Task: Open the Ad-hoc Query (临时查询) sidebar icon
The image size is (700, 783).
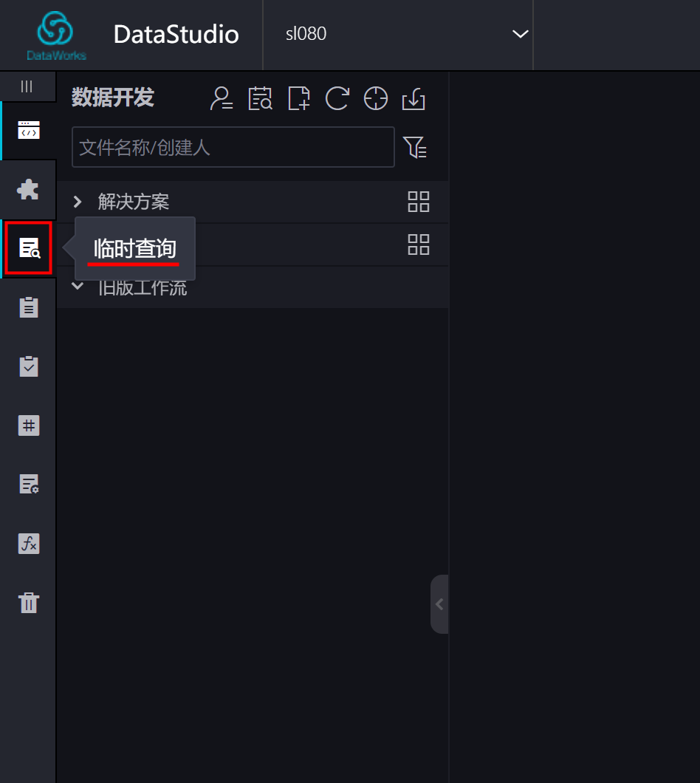Action: [x=29, y=247]
